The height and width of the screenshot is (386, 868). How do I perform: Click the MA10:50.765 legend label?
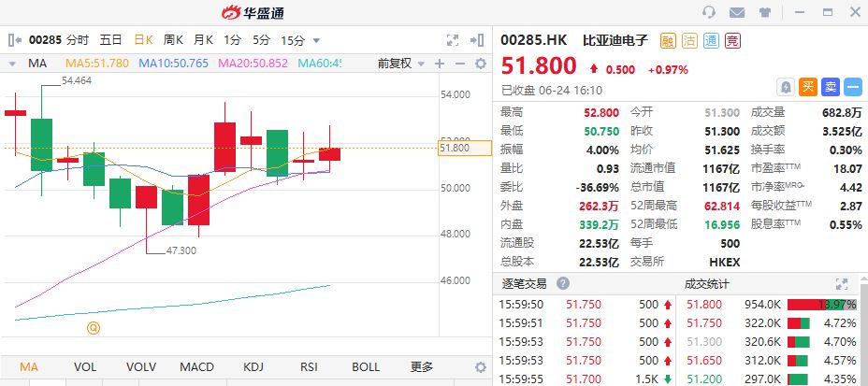[174, 64]
